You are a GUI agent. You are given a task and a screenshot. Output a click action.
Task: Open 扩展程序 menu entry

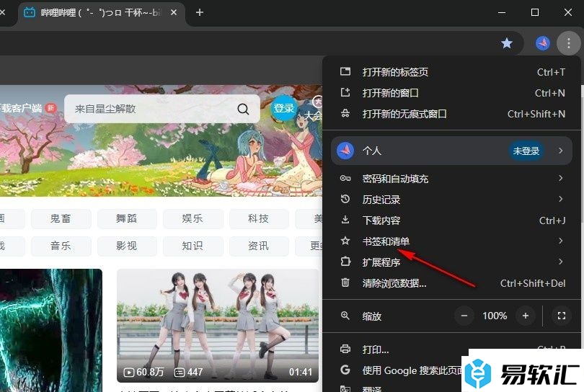pos(452,262)
